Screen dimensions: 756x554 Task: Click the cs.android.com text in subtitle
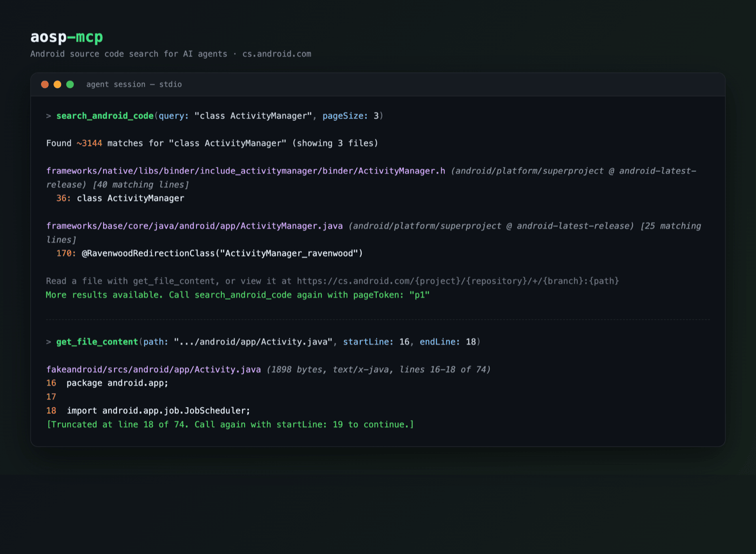tap(276, 54)
